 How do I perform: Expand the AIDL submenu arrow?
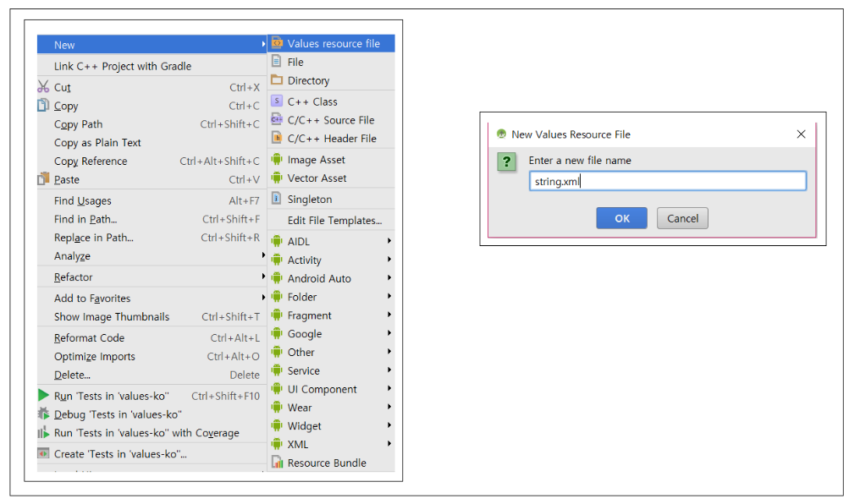tap(389, 241)
